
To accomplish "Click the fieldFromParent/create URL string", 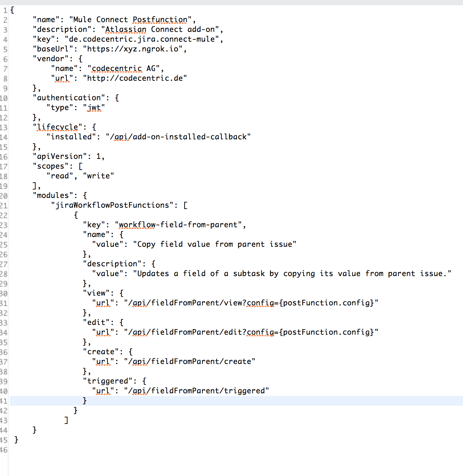I will pyautogui.click(x=189, y=362).
